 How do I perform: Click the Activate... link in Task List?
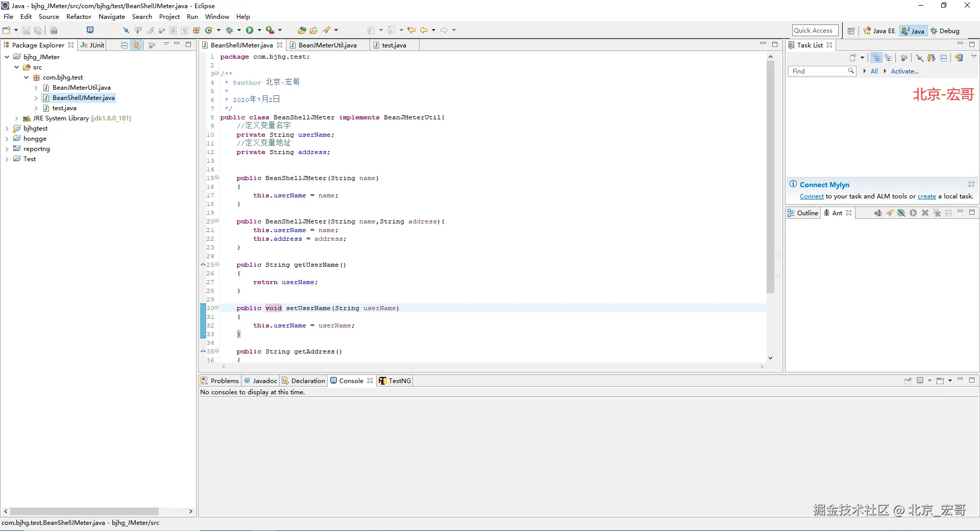click(904, 71)
